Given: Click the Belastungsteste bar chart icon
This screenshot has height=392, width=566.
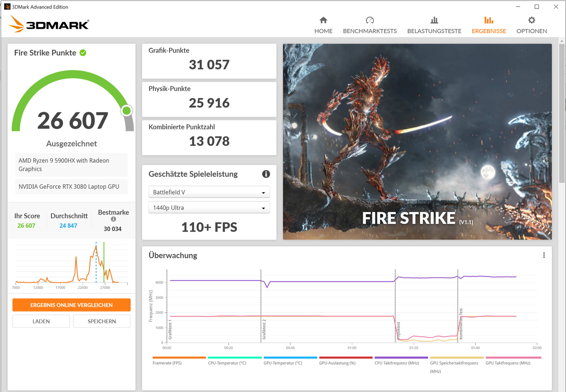Looking at the screenshot, I should click(x=434, y=20).
